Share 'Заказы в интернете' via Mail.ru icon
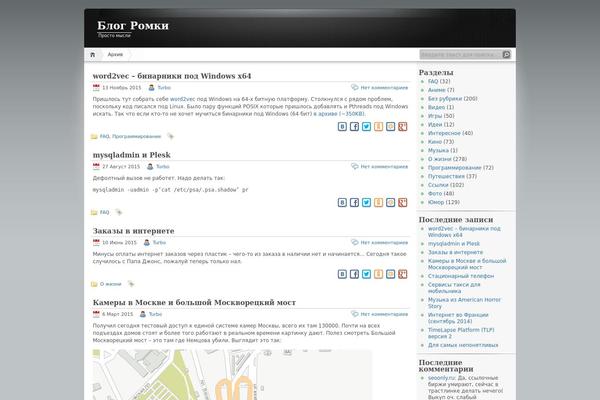The width and height of the screenshot is (600, 400). click(390, 274)
